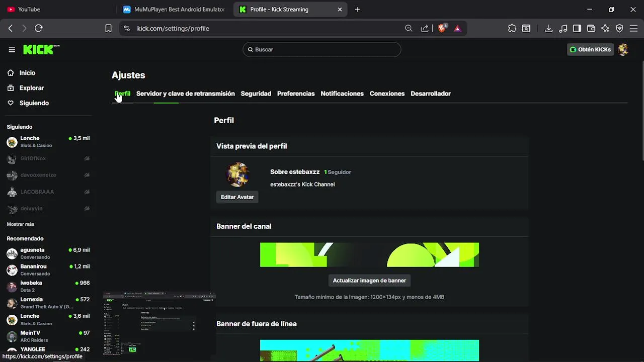Click the browser address bar URL
This screenshot has width=644, height=362.
[173, 29]
